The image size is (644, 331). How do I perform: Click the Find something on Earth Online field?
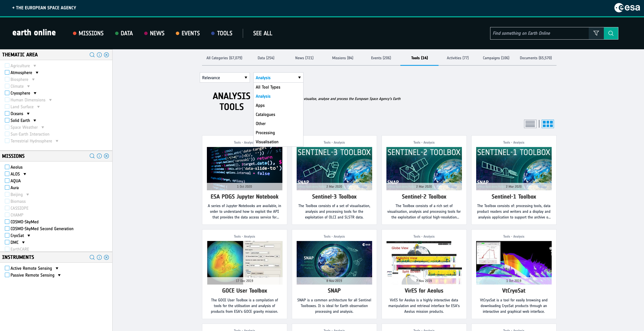click(539, 33)
